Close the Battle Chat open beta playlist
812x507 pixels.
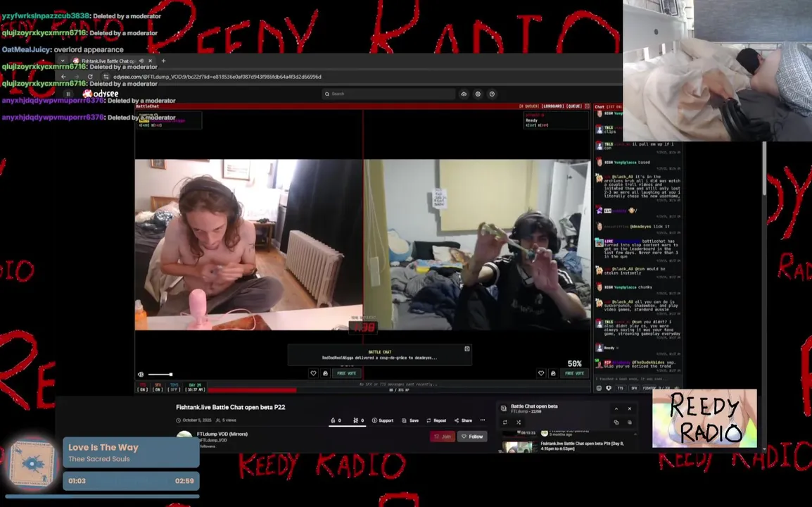click(x=630, y=408)
